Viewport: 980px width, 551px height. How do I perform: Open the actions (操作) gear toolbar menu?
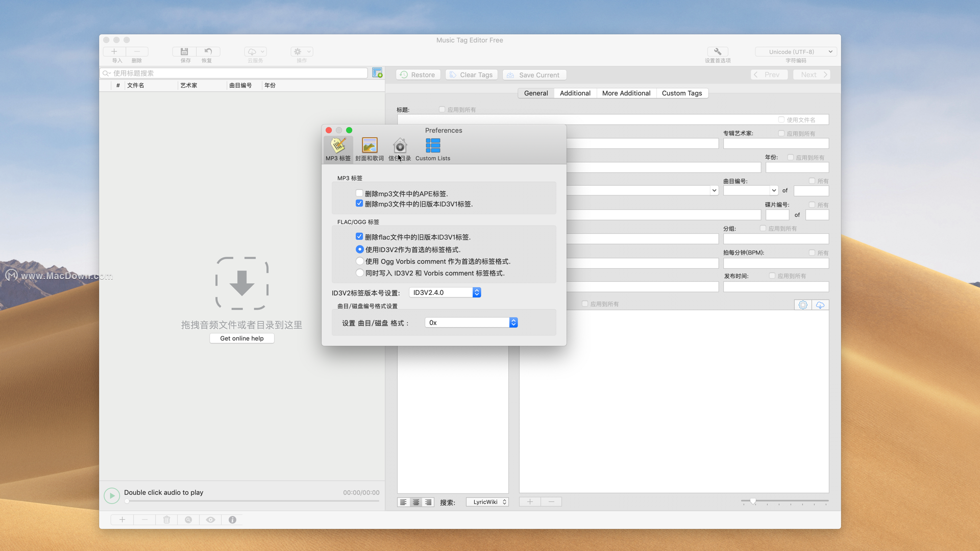point(302,52)
